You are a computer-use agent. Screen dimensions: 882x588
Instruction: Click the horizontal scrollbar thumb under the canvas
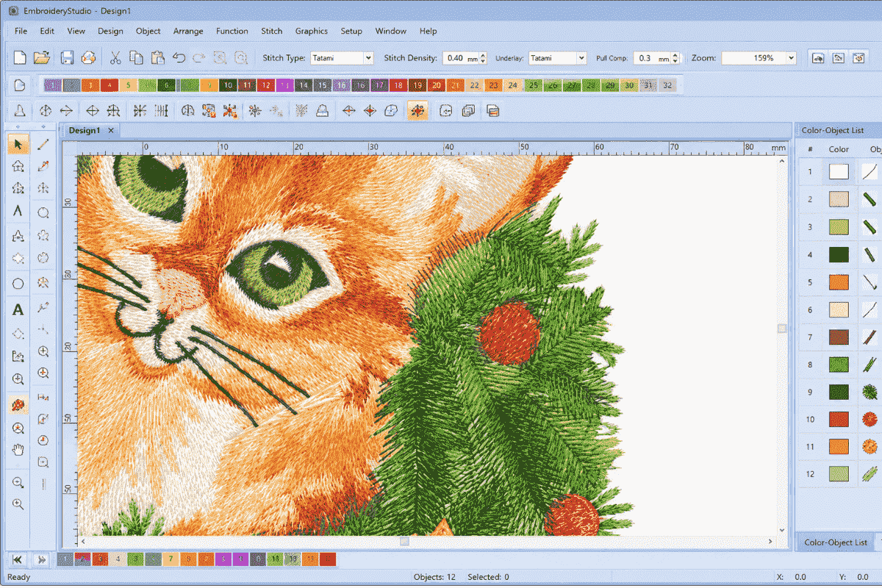tap(404, 542)
